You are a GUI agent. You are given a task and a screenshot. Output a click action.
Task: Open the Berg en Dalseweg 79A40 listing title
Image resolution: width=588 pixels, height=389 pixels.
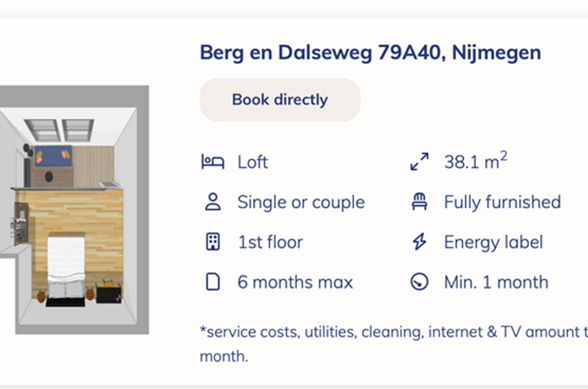coord(370,53)
